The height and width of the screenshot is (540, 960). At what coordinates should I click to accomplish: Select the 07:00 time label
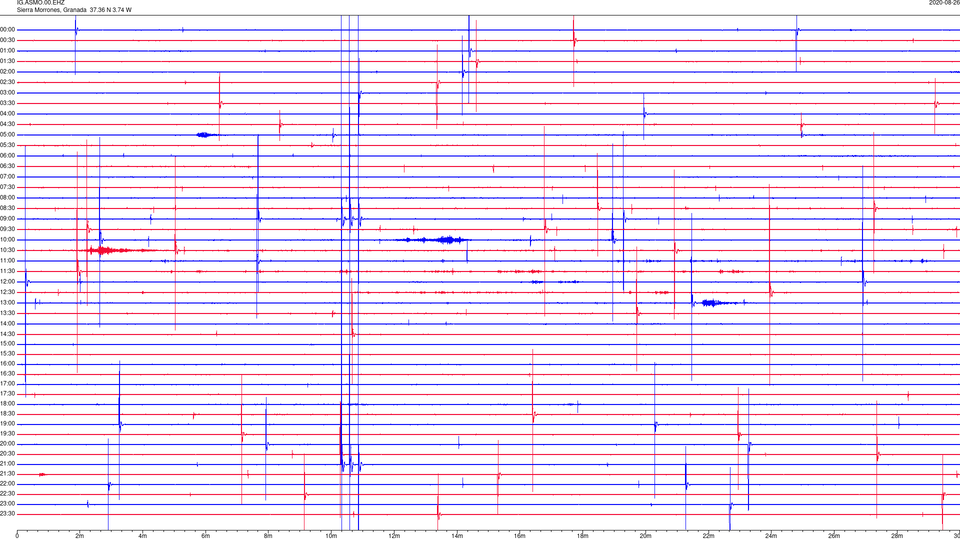click(x=7, y=176)
